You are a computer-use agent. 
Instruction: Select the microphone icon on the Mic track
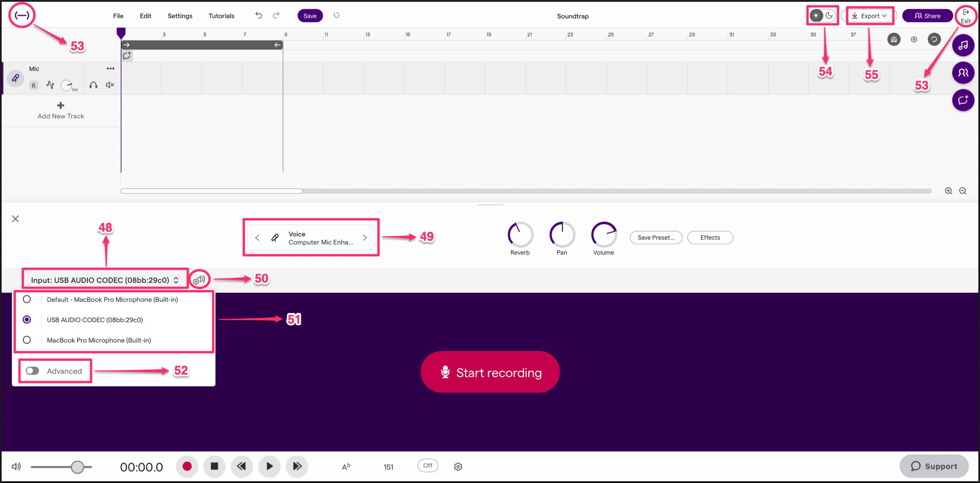16,78
